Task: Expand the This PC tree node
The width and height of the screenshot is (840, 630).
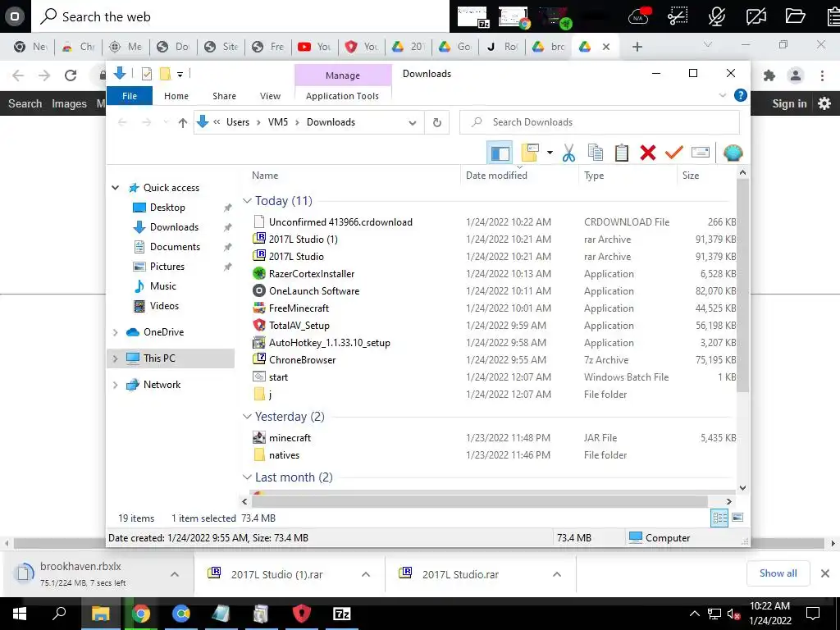Action: click(x=115, y=358)
